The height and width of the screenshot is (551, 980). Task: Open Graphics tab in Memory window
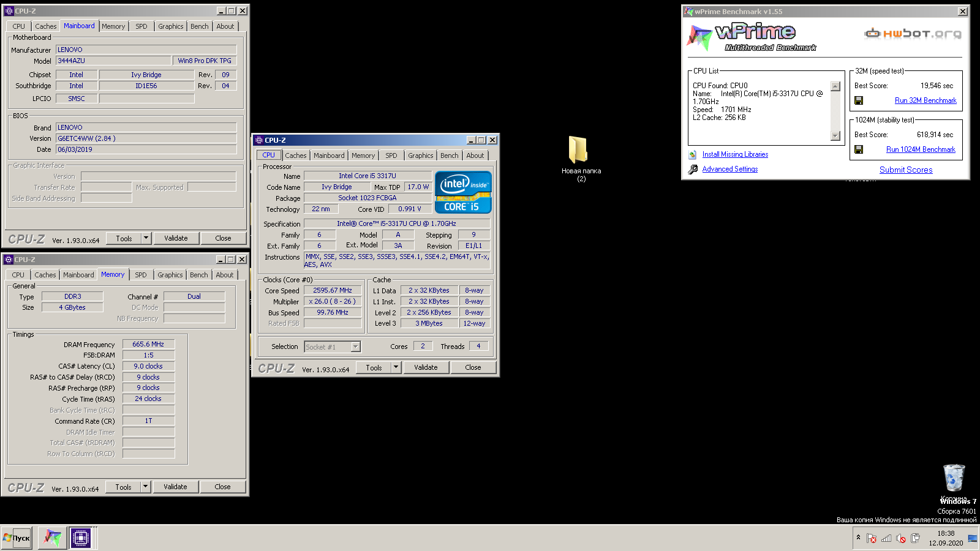click(x=170, y=275)
